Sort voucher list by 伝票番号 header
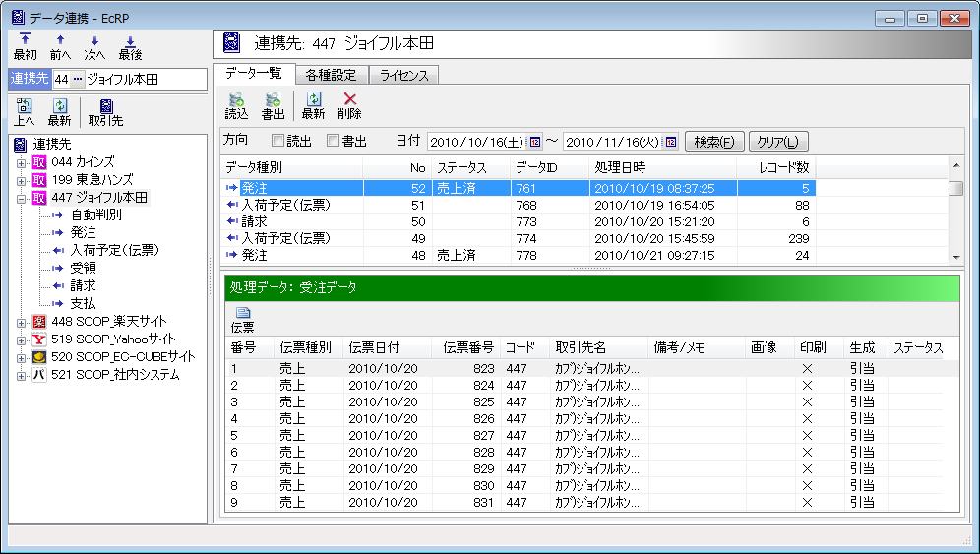Image resolution: width=980 pixels, height=554 pixels. (x=466, y=347)
